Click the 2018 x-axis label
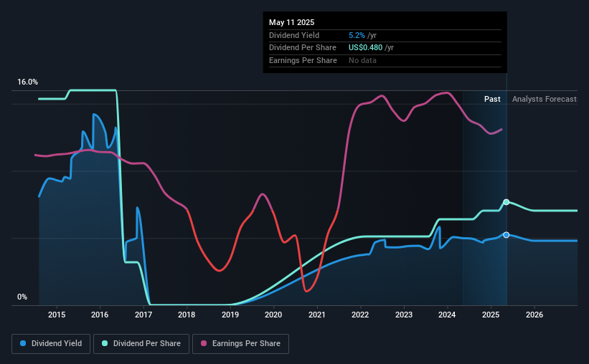The width and height of the screenshot is (589, 364). click(x=187, y=315)
